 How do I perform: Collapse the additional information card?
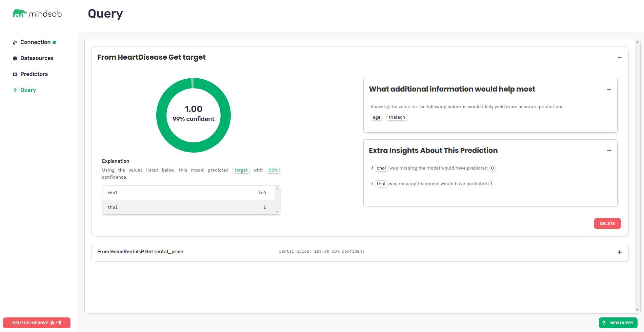point(609,90)
